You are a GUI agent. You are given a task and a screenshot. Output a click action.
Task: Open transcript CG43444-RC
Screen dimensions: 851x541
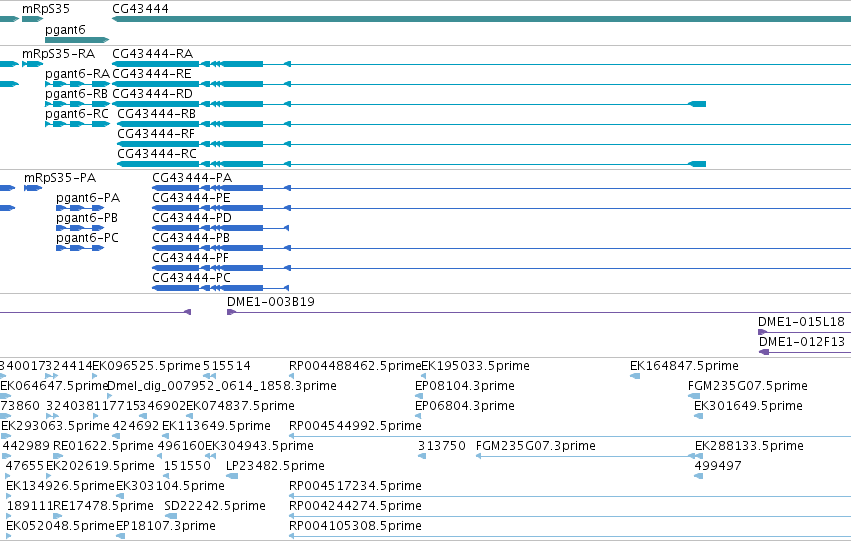(157, 154)
